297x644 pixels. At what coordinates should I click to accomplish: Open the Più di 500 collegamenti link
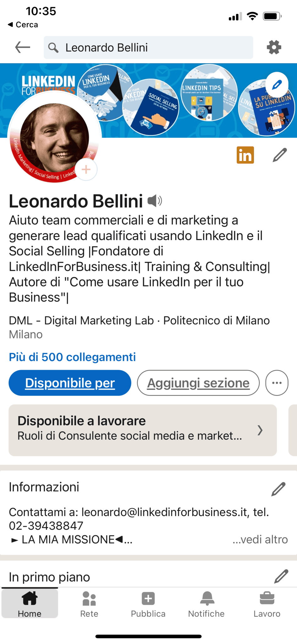pos(72,357)
